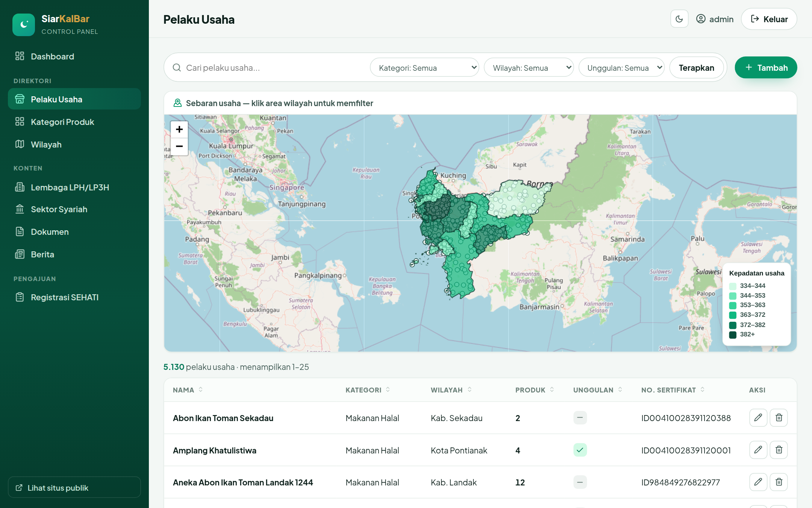Click the Sebaran usaha map pin icon
This screenshot has width=812, height=508.
[177, 103]
